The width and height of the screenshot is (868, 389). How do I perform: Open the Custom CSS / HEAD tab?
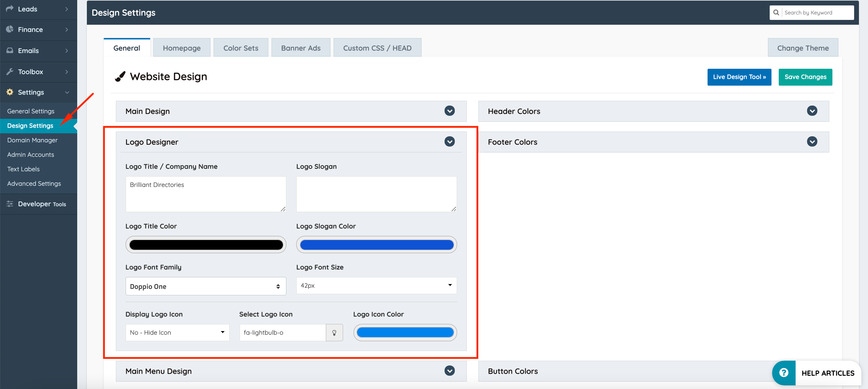coord(377,48)
